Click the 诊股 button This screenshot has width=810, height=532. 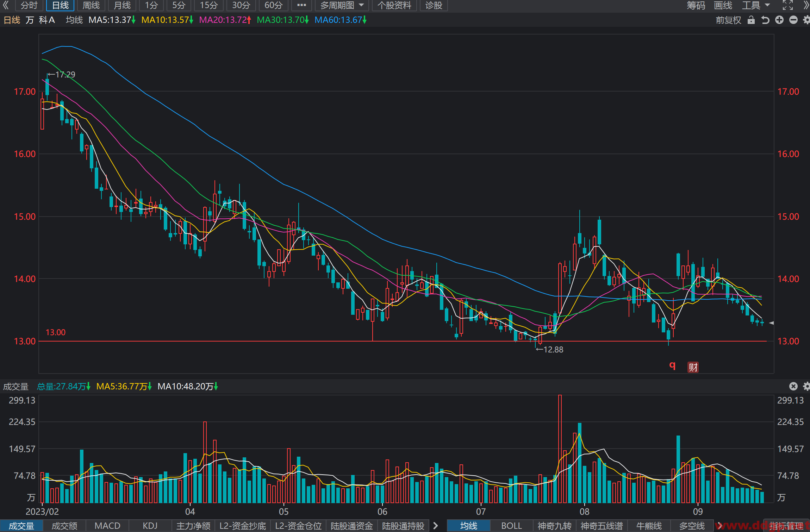[x=434, y=5]
